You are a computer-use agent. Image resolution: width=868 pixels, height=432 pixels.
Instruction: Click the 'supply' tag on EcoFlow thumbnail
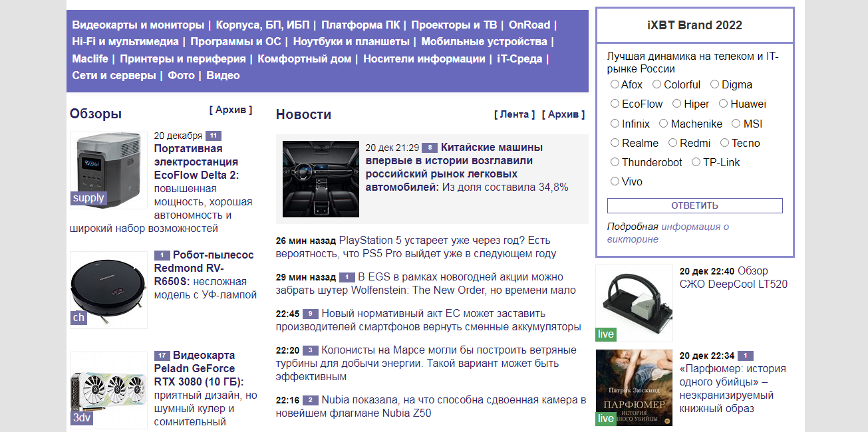88,198
